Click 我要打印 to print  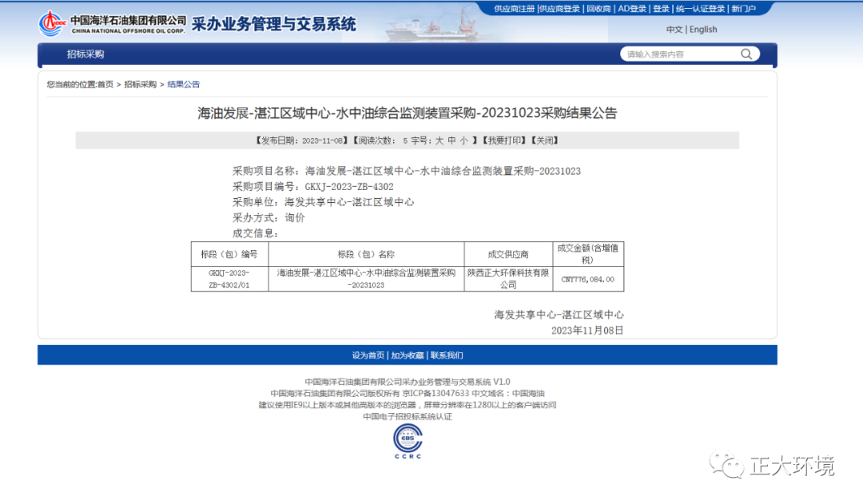(x=503, y=141)
